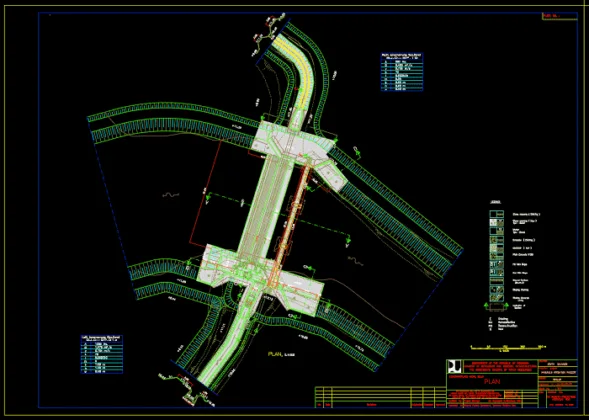
Task: Select the blue data table at upper right
Action: [402, 72]
